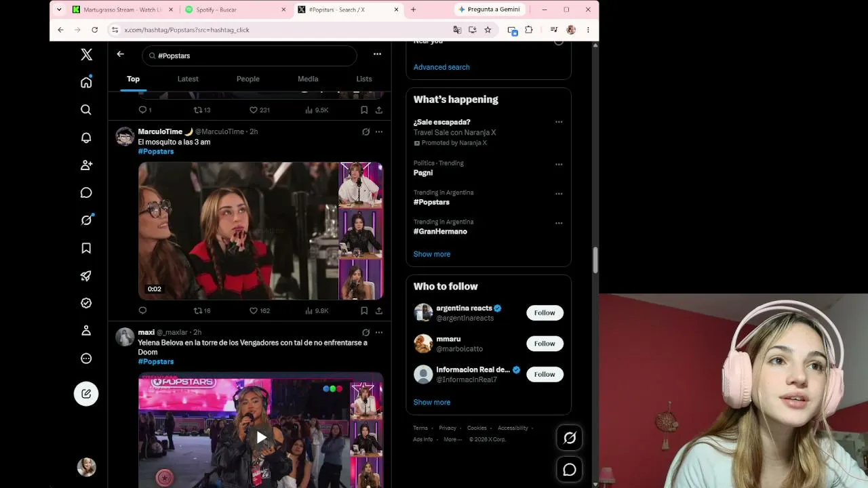868x488 pixels.
Task: Show more trends under What's happening
Action: [x=432, y=254]
